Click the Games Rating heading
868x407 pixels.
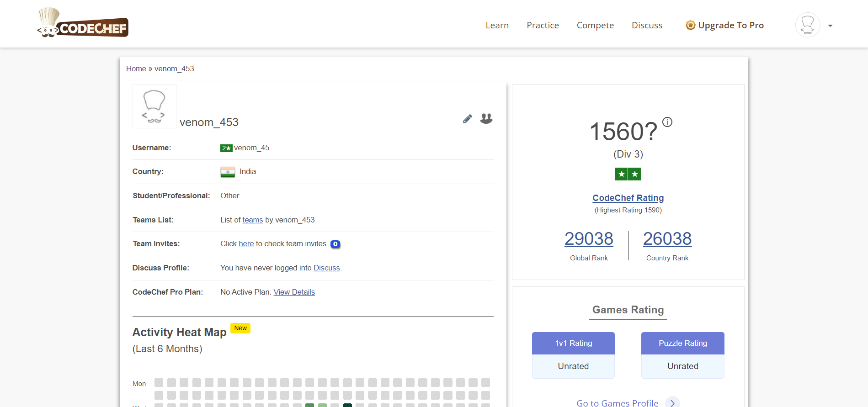click(628, 310)
